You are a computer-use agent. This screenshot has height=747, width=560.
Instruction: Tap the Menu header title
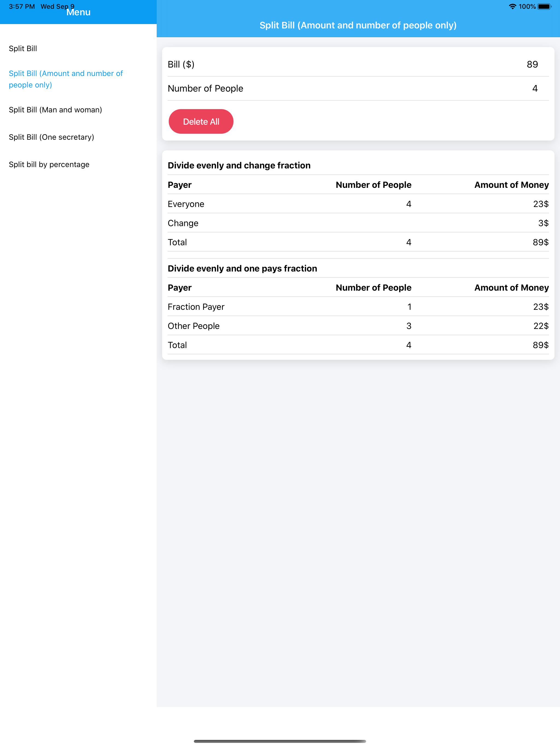pos(78,13)
